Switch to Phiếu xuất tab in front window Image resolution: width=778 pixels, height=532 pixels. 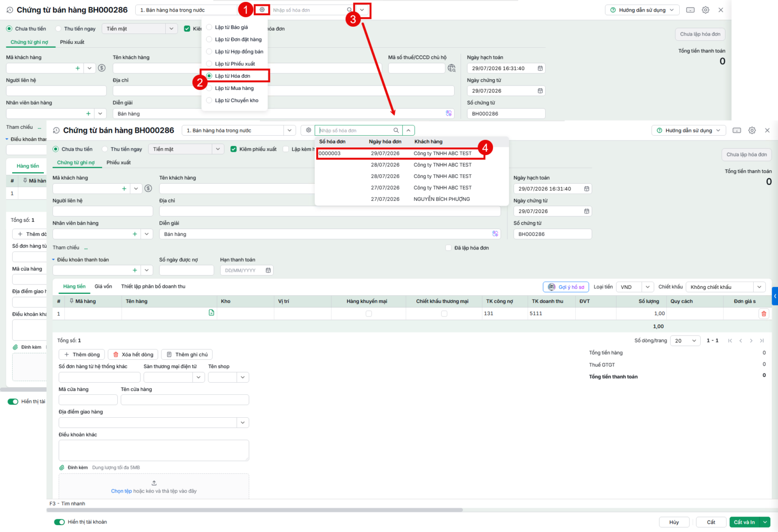119,162
